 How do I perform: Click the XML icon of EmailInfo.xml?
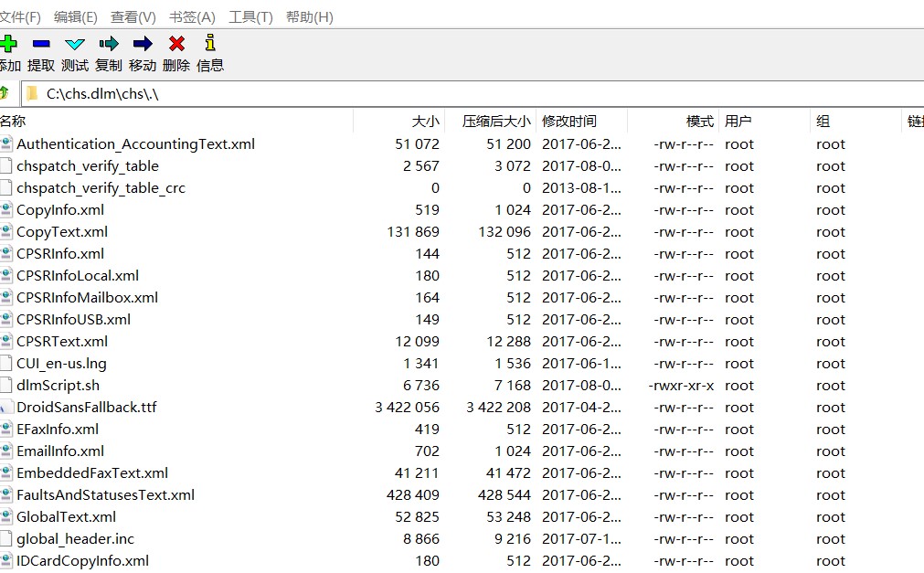pyautogui.click(x=5, y=451)
